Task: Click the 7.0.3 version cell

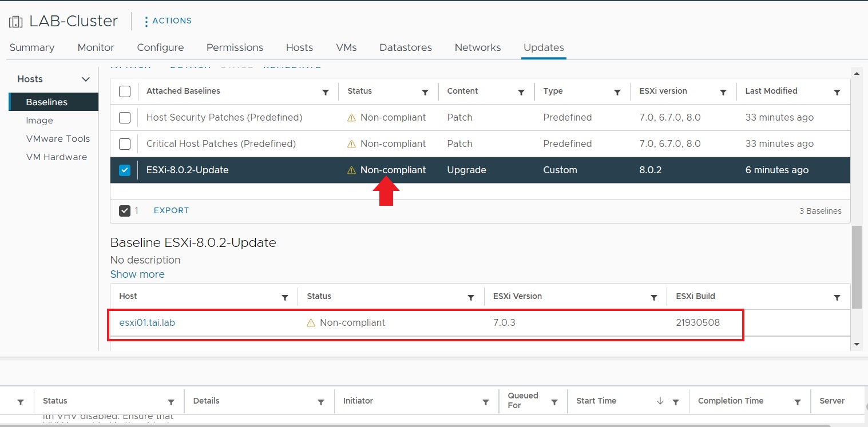Action: tap(504, 322)
